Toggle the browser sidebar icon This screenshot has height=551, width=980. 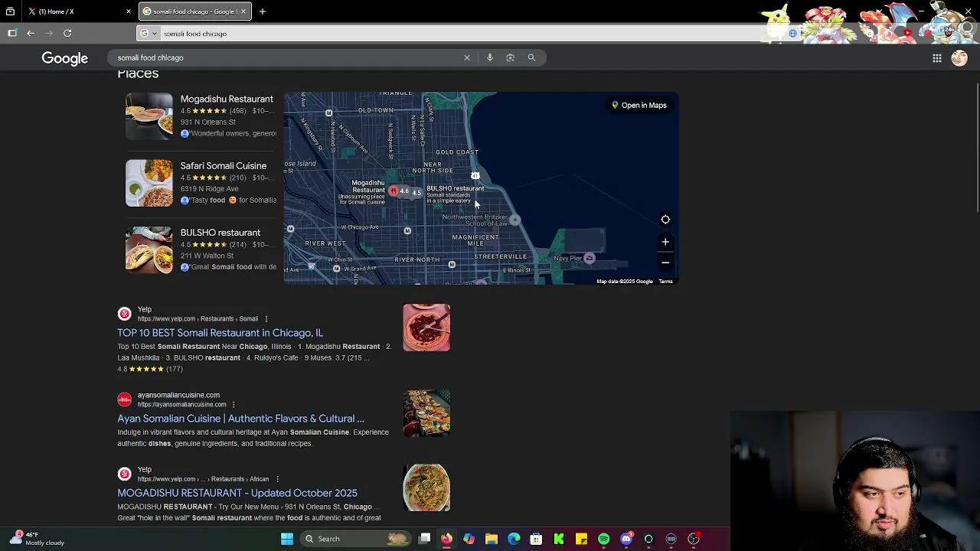(x=12, y=33)
